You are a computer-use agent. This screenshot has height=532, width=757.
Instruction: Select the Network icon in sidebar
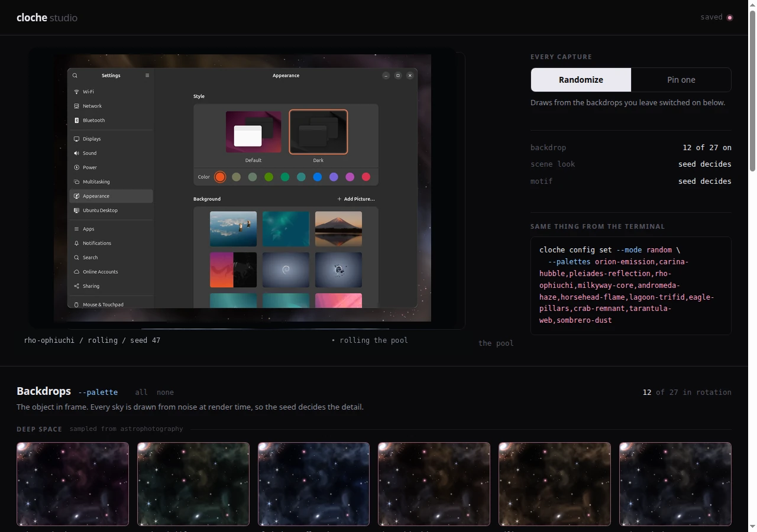pyautogui.click(x=76, y=106)
